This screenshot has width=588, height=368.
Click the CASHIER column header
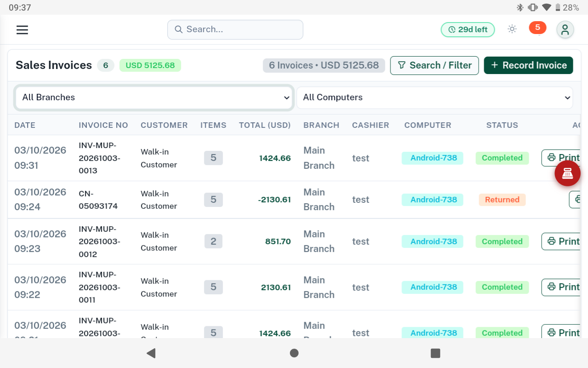click(371, 125)
